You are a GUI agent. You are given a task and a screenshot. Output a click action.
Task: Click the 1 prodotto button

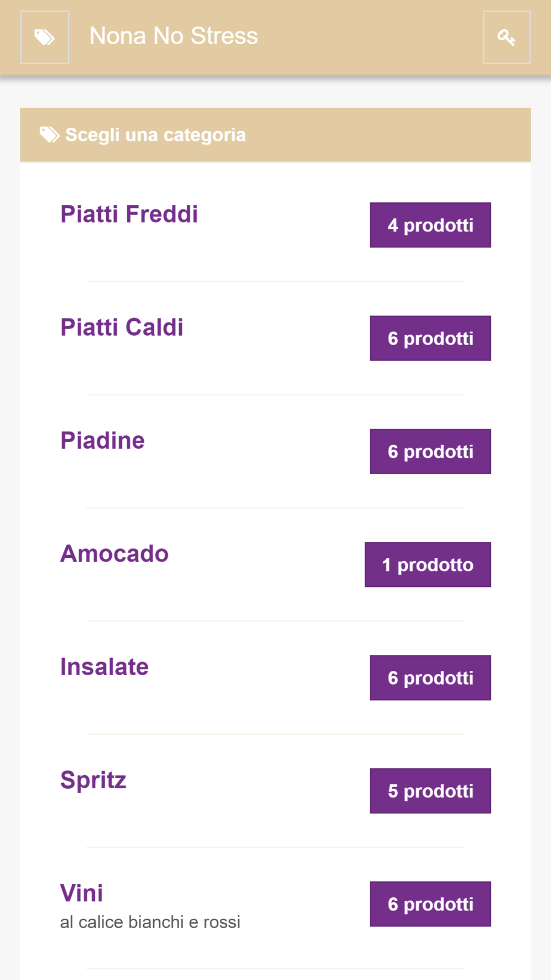[x=428, y=564]
